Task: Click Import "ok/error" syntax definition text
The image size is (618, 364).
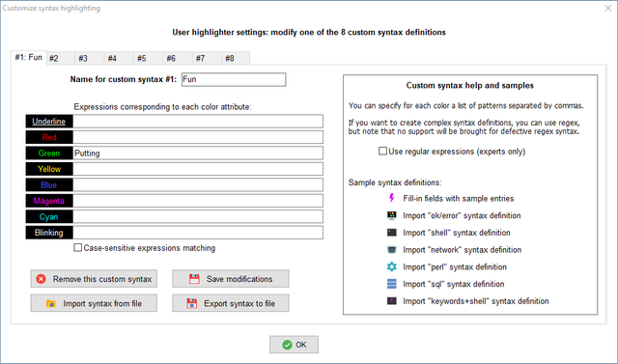Action: [x=462, y=215]
